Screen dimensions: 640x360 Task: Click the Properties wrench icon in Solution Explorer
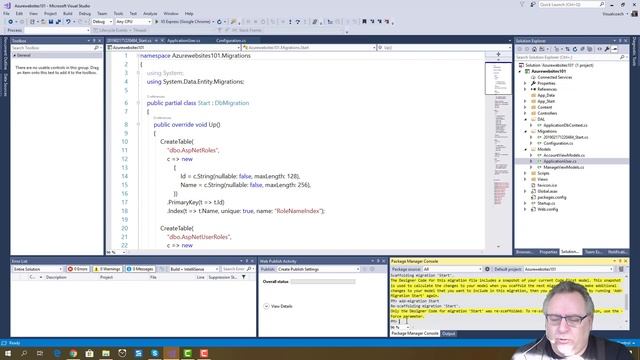click(x=607, y=49)
